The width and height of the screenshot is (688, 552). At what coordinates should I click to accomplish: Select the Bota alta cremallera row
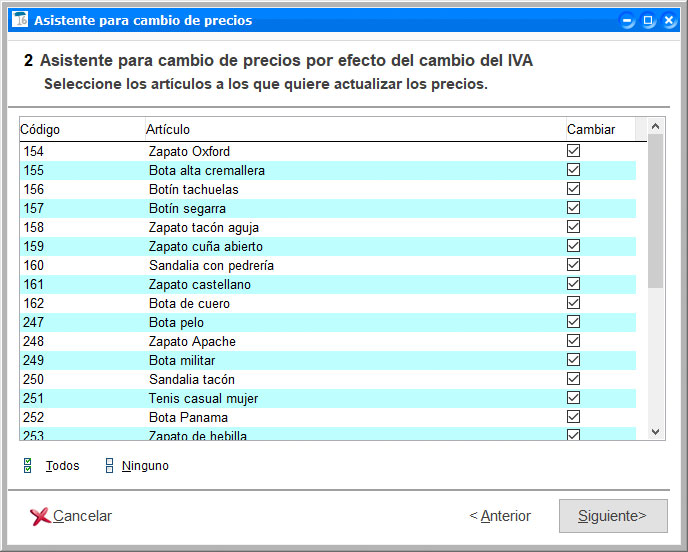(328, 170)
